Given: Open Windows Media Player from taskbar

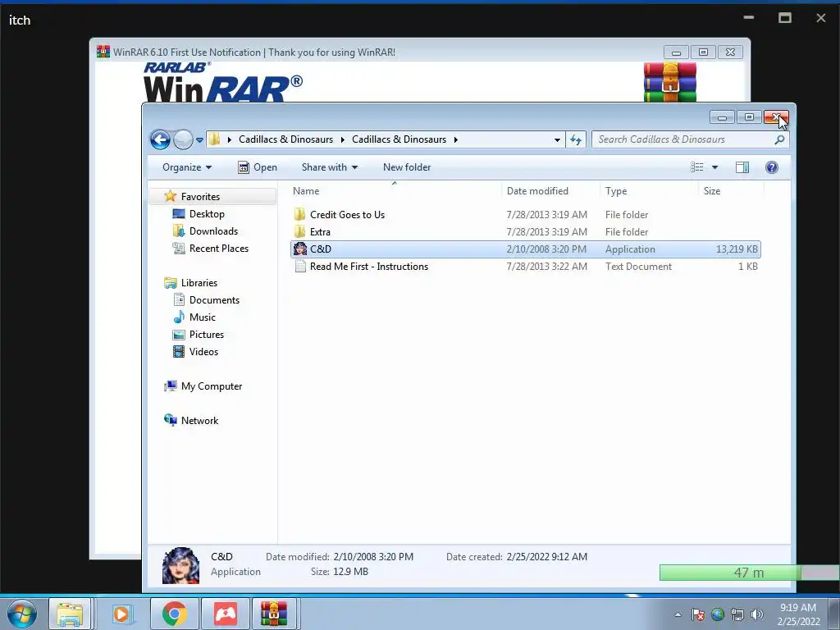Looking at the screenshot, I should [121, 614].
